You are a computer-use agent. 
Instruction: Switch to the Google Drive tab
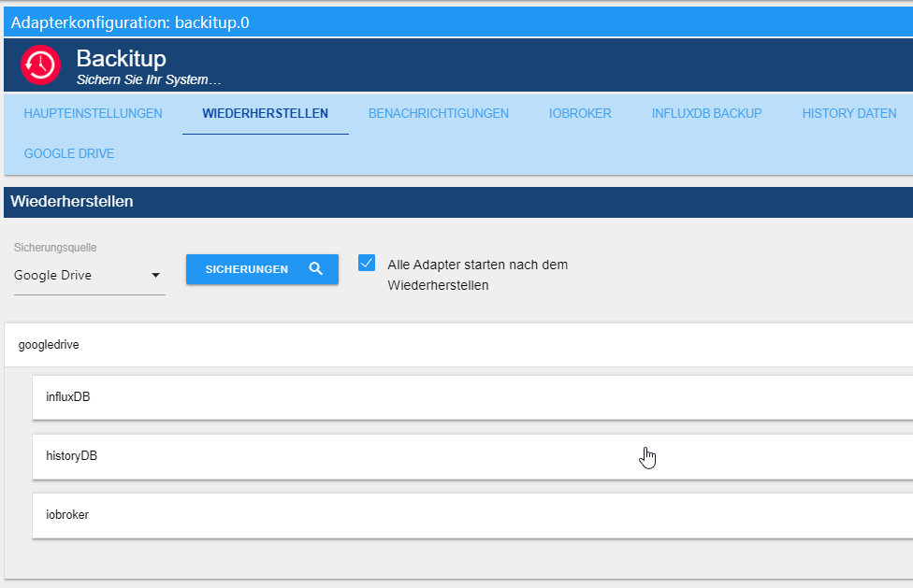(69, 153)
